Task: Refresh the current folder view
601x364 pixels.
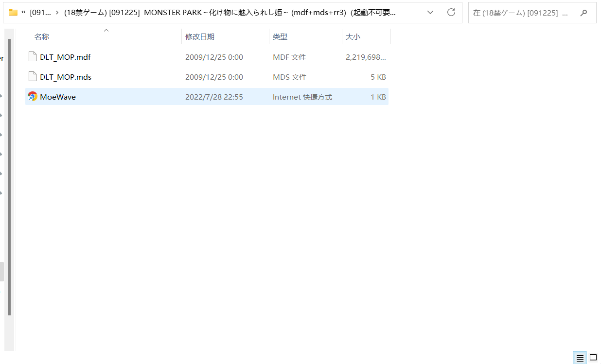Action: [x=451, y=13]
